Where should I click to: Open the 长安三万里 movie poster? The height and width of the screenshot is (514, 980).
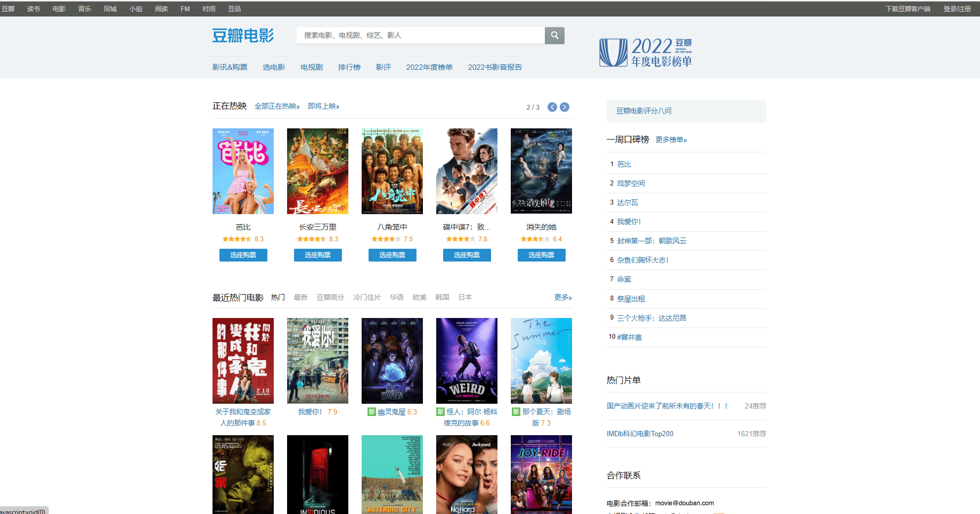(x=317, y=171)
